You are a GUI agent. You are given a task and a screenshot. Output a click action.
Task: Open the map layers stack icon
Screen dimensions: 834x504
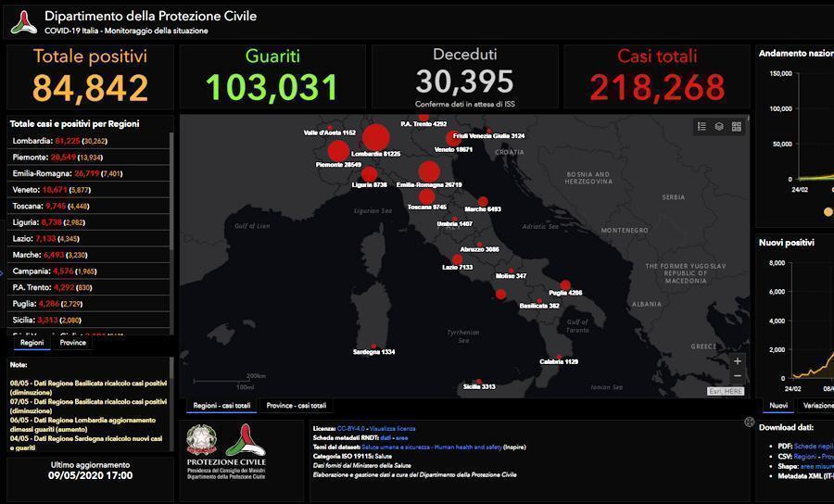click(719, 127)
